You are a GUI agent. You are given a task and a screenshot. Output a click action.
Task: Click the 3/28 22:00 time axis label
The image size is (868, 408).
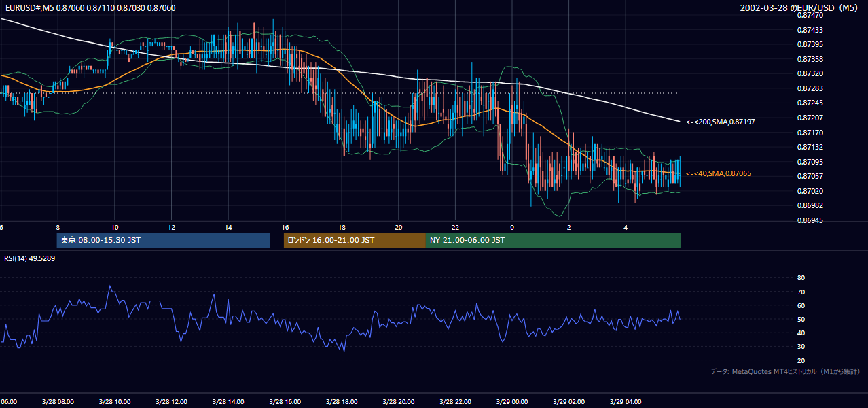coord(456,402)
